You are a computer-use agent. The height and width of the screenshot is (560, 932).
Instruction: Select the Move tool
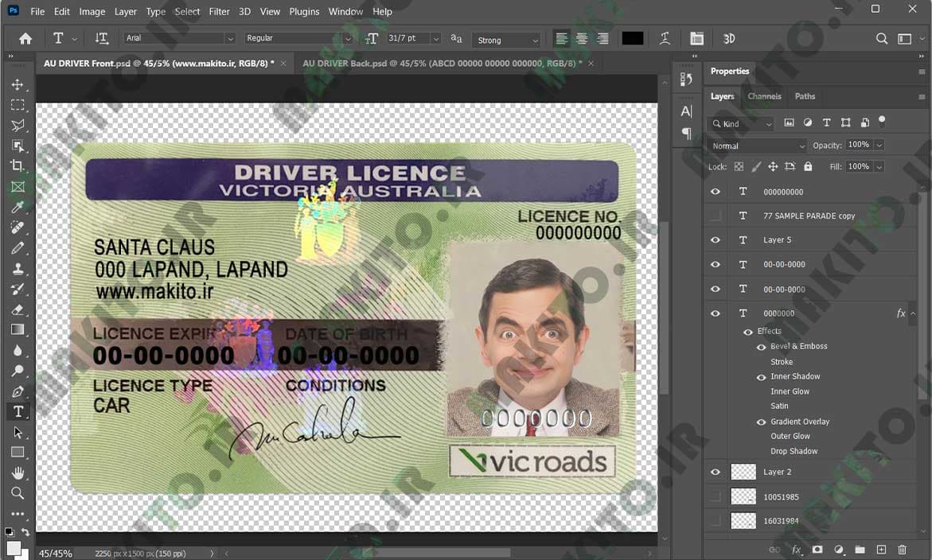[x=18, y=84]
